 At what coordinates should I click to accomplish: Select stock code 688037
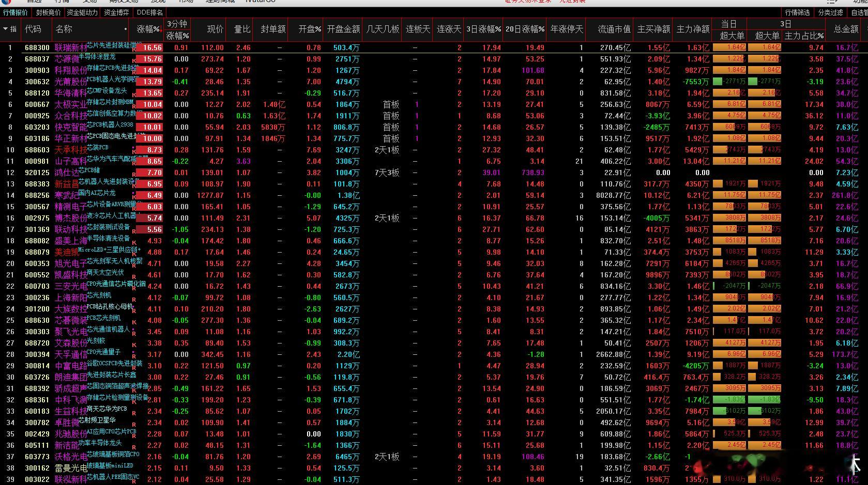click(x=37, y=59)
